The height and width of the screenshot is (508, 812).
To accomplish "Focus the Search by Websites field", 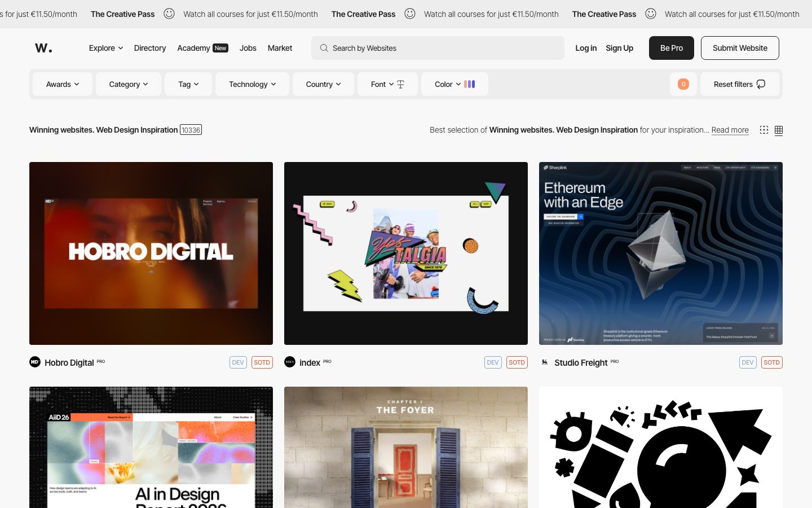I will [x=438, y=48].
